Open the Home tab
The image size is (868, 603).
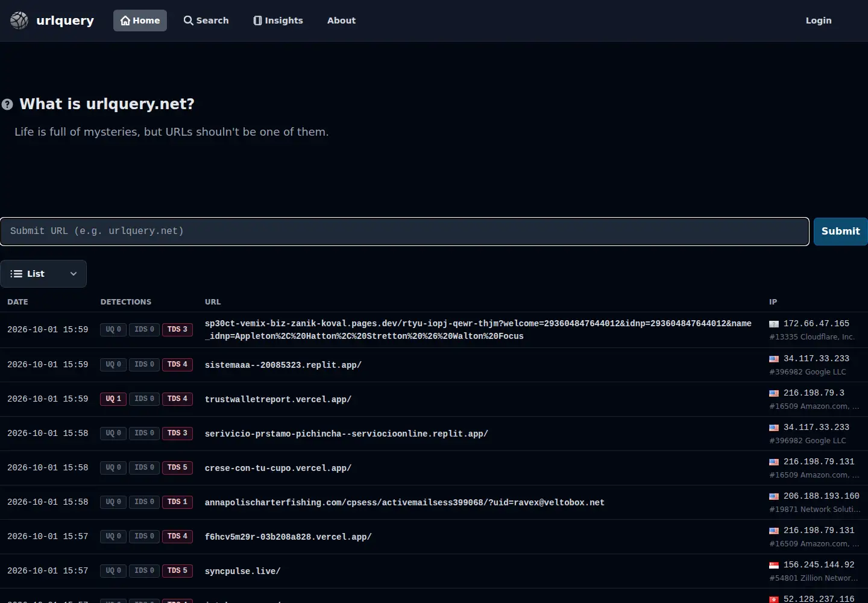click(140, 21)
